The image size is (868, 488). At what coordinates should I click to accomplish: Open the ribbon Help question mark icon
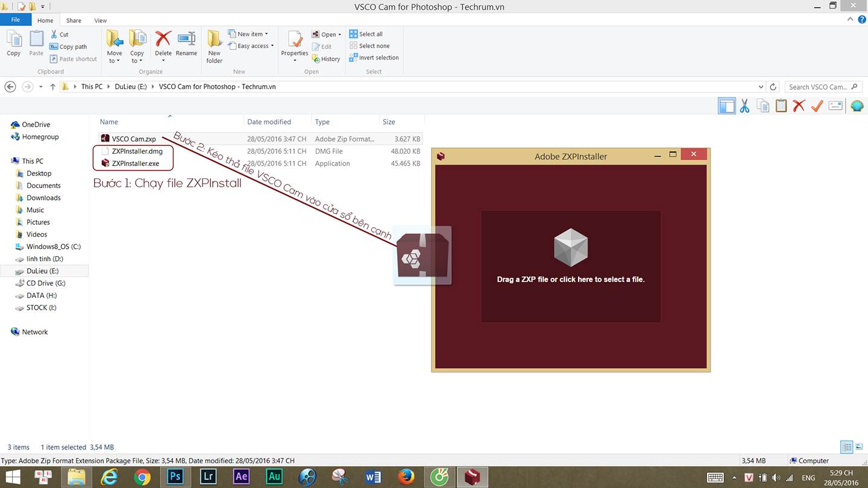click(861, 20)
